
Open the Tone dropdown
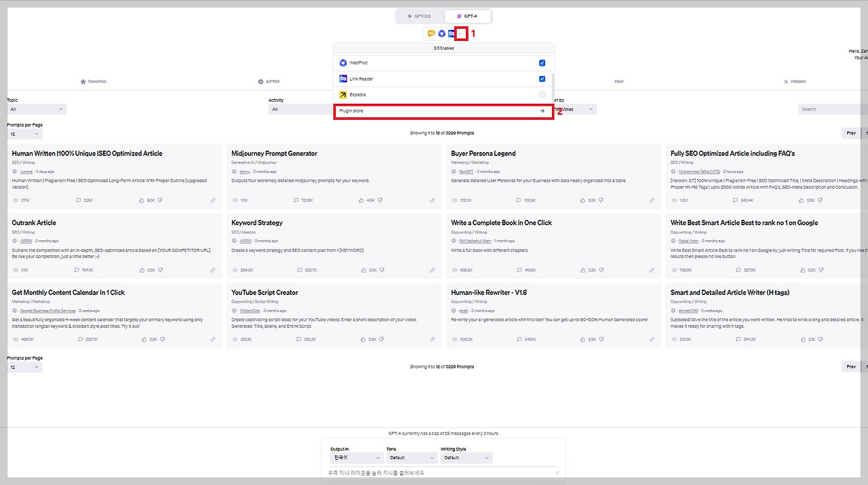pyautogui.click(x=412, y=458)
